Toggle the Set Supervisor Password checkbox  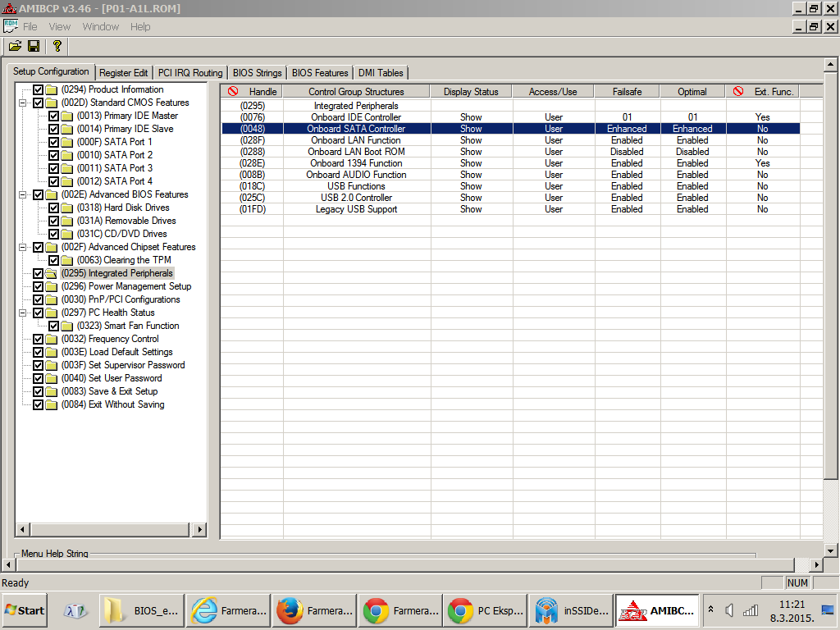(38, 365)
